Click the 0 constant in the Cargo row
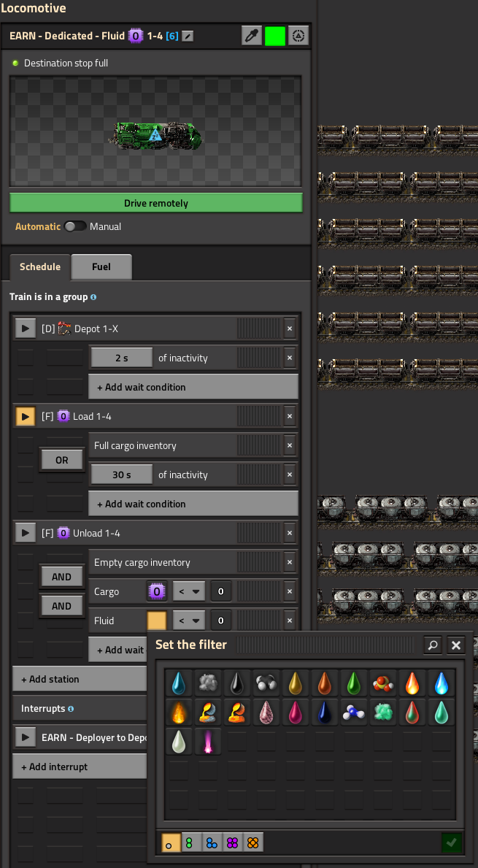The height and width of the screenshot is (868, 478). pyautogui.click(x=220, y=592)
